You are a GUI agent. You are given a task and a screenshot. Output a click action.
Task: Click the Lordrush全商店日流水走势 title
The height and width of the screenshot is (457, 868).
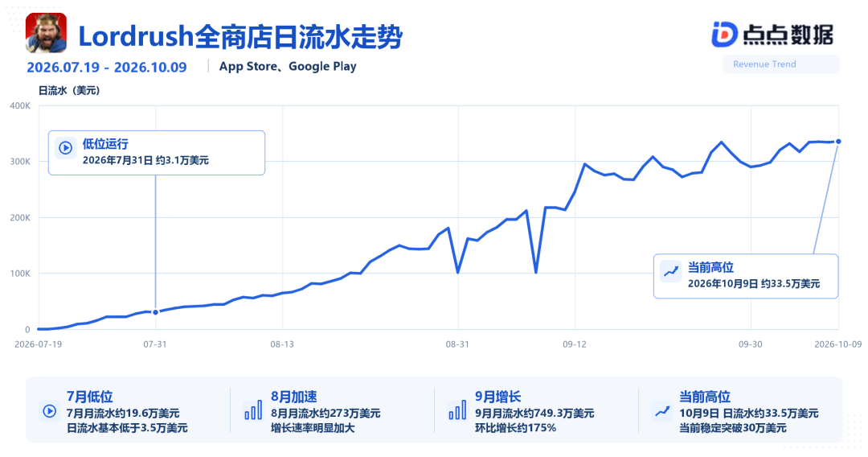(240, 37)
